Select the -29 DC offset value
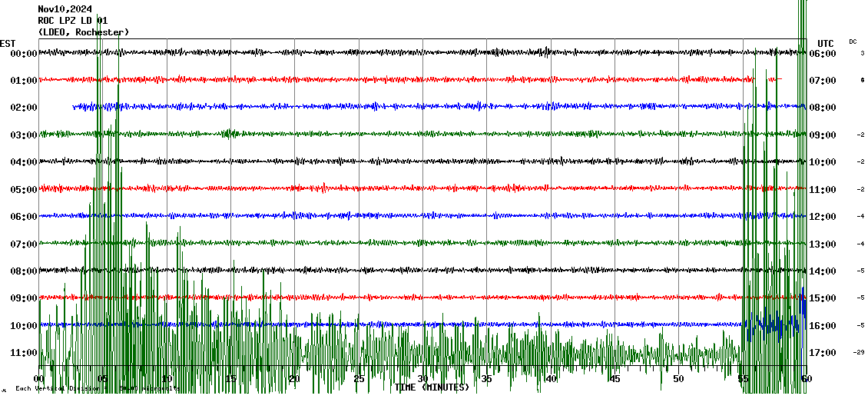 860,353
